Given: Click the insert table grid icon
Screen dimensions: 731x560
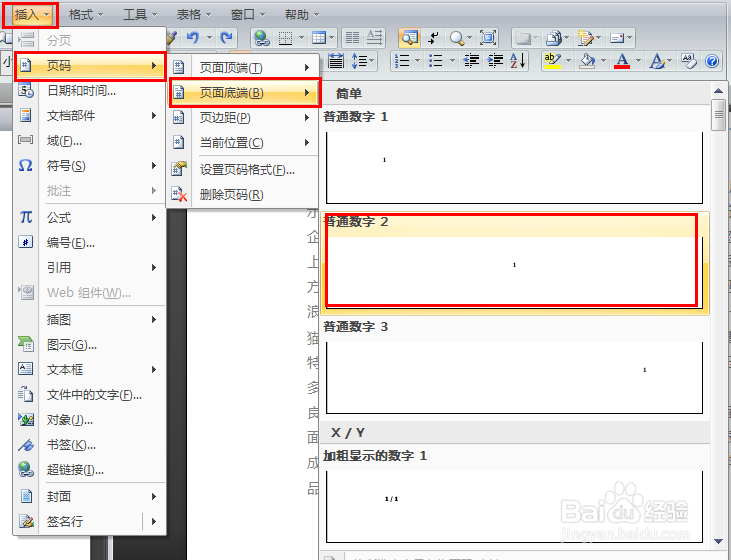Looking at the screenshot, I should click(319, 38).
